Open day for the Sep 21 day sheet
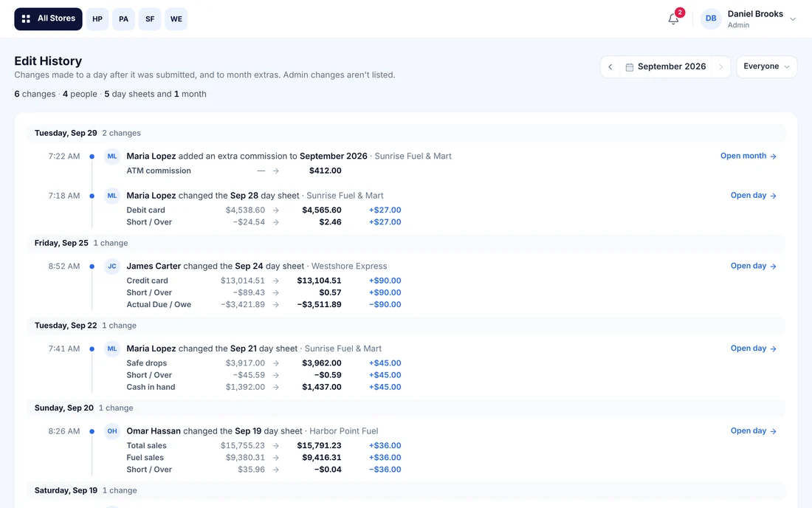This screenshot has width=812, height=508. [754, 349]
